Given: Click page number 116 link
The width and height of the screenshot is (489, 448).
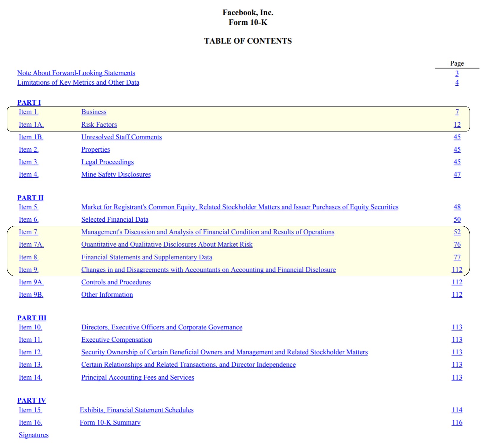Looking at the screenshot, I should click(x=457, y=422).
